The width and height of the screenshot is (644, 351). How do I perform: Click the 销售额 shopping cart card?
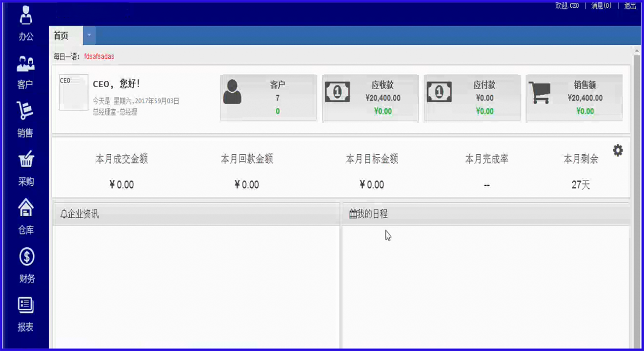[574, 97]
